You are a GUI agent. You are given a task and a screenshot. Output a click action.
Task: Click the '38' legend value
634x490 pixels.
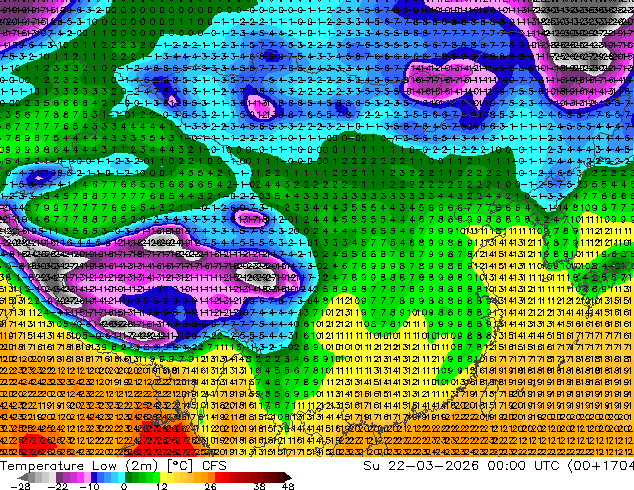(260, 486)
